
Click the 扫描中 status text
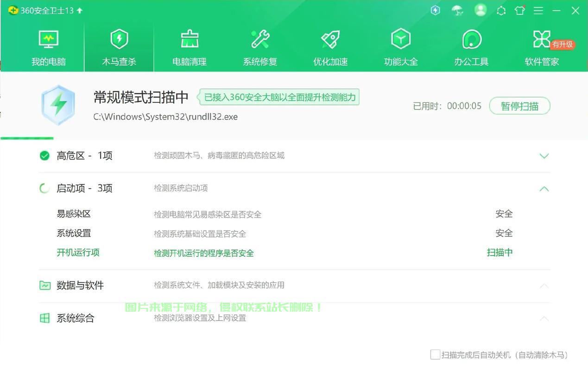click(499, 253)
